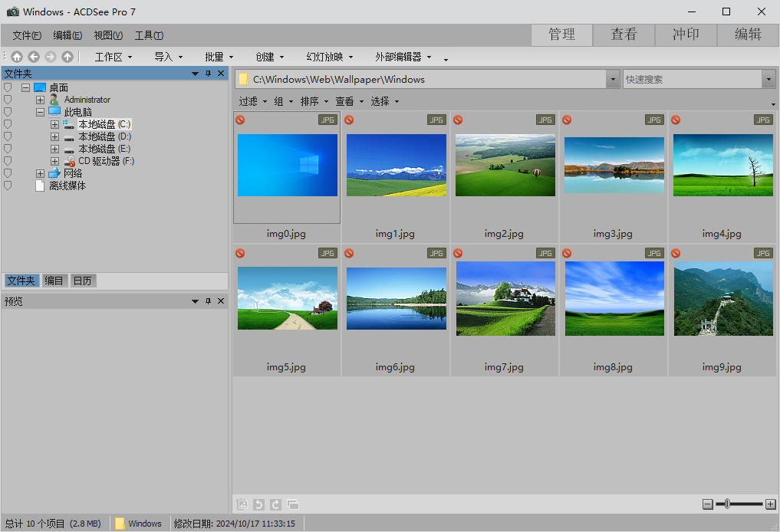
Task: Toggle Easy-Select marker beside 离线媒体
Action: [x=8, y=186]
